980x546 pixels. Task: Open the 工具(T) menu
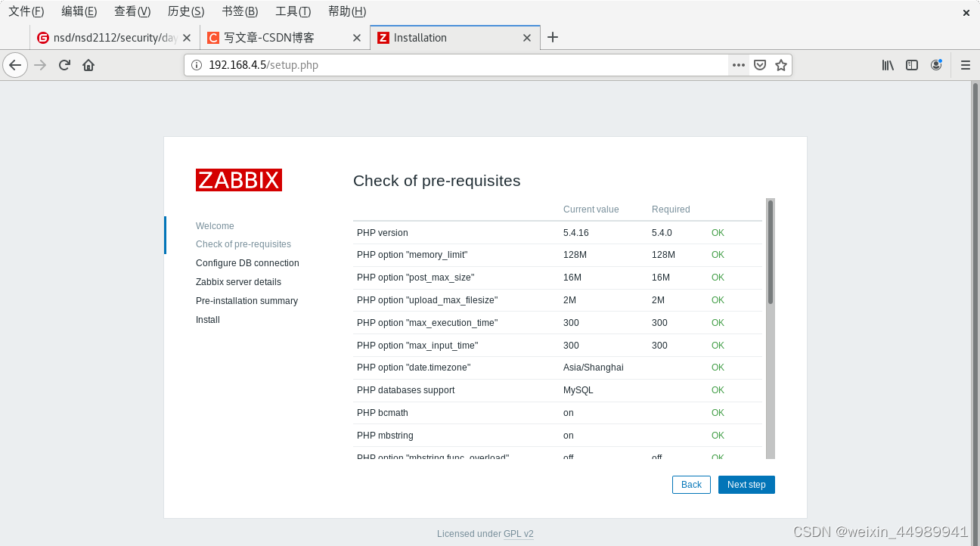coord(293,11)
